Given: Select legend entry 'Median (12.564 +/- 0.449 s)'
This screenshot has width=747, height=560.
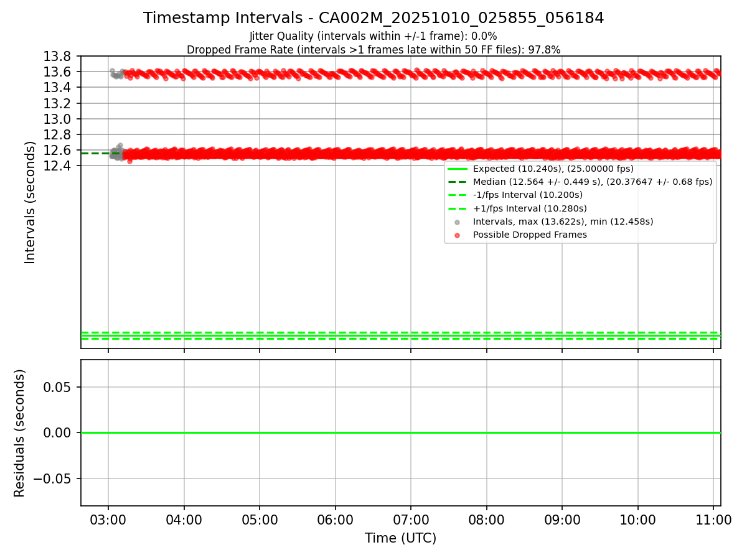Looking at the screenshot, I should (593, 182).
